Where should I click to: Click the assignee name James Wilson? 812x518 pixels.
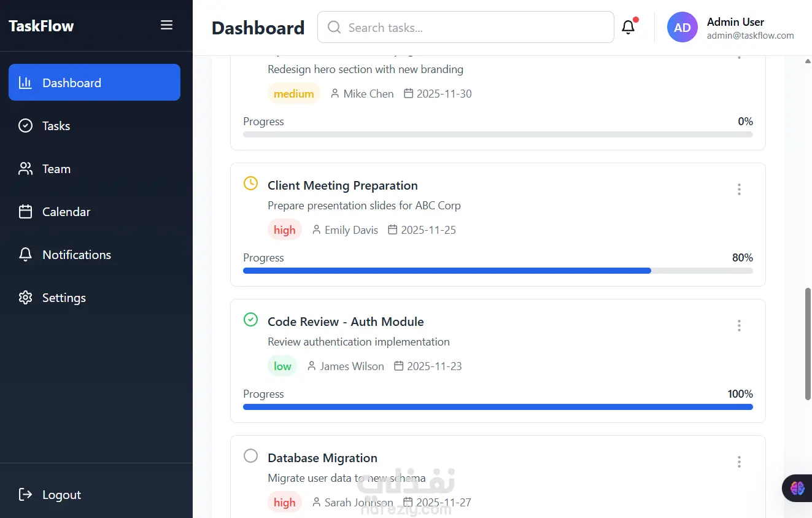(352, 366)
